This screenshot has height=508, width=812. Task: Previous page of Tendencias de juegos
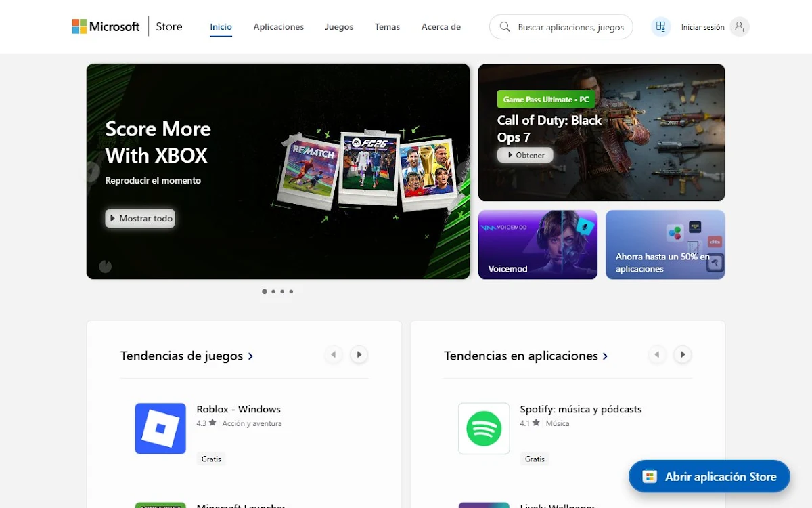pos(334,354)
